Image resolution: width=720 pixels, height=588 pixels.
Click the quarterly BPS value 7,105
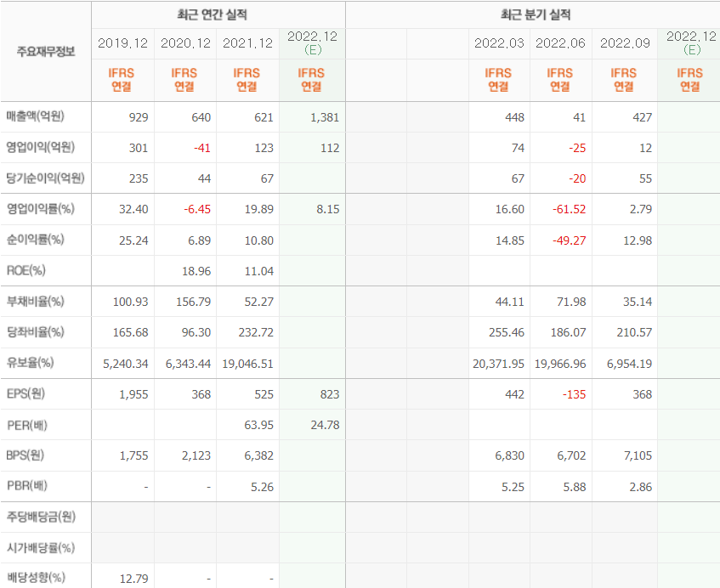click(x=638, y=455)
